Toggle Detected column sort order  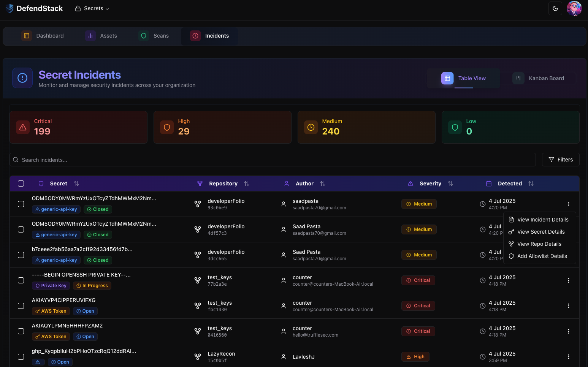pyautogui.click(x=531, y=183)
